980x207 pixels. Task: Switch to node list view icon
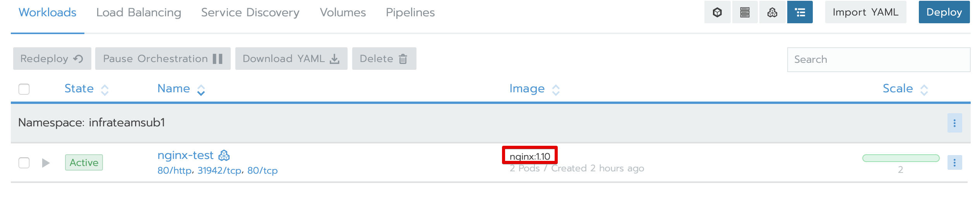pyautogui.click(x=745, y=12)
